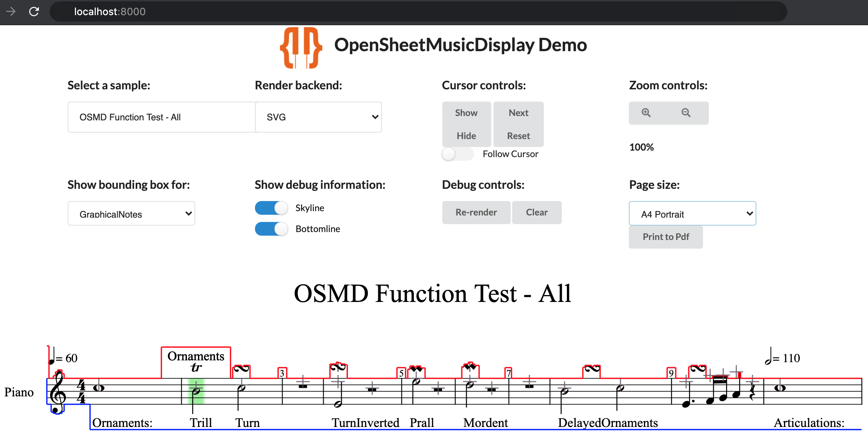The image size is (868, 436).
Task: Click the Re-render button
Action: [476, 212]
